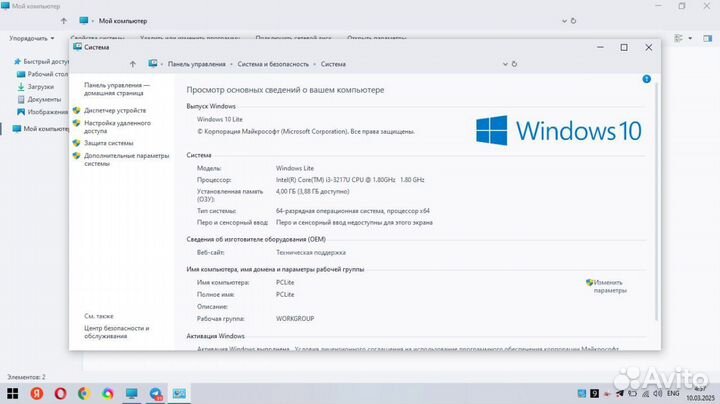
Task: Select Загрузки in navigation pane
Action: (x=36, y=87)
